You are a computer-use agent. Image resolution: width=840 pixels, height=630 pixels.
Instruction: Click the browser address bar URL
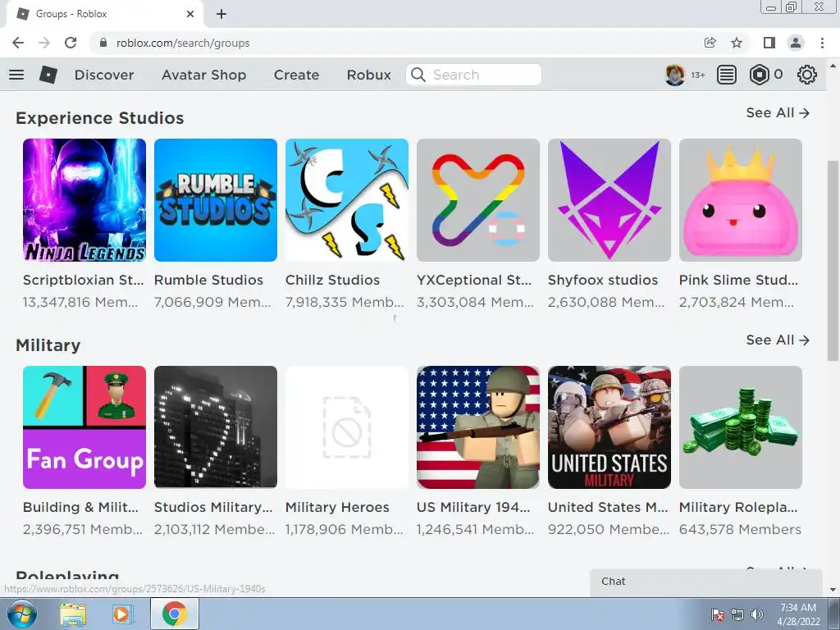183,43
